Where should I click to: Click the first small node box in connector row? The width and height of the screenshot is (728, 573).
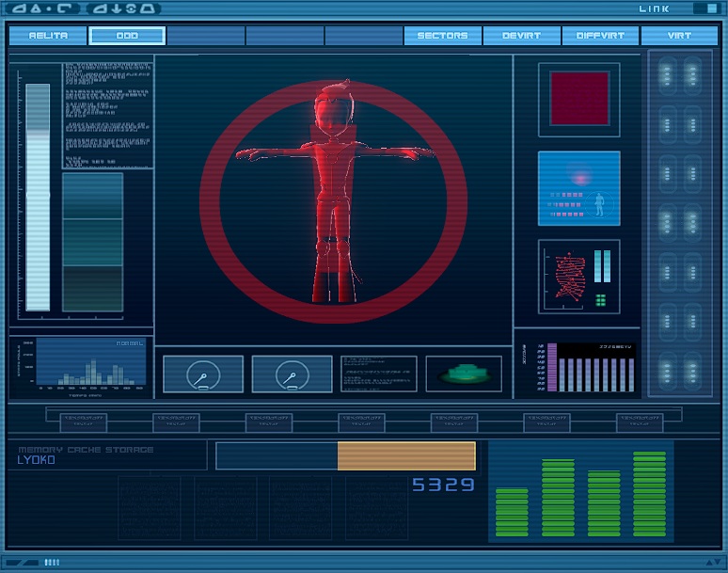tap(84, 422)
